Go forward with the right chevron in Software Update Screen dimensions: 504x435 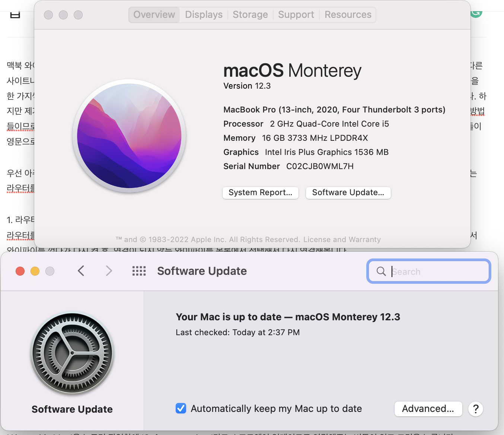pyautogui.click(x=109, y=271)
